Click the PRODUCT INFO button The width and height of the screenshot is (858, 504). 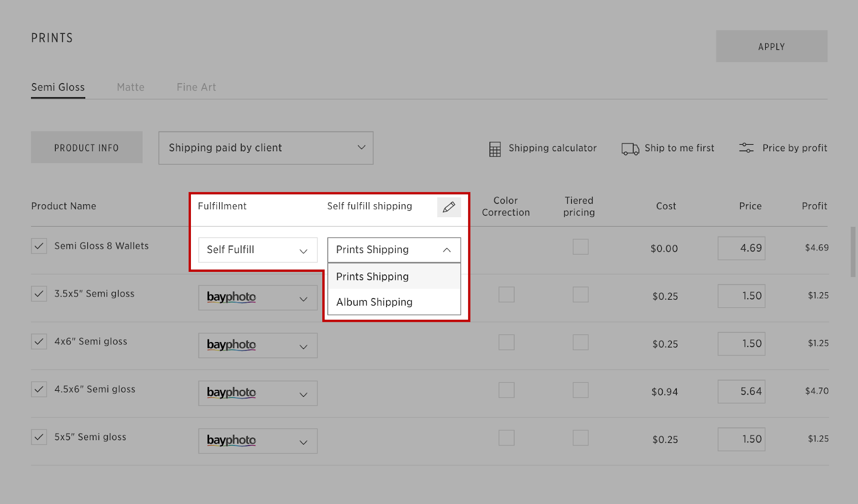[x=87, y=147]
